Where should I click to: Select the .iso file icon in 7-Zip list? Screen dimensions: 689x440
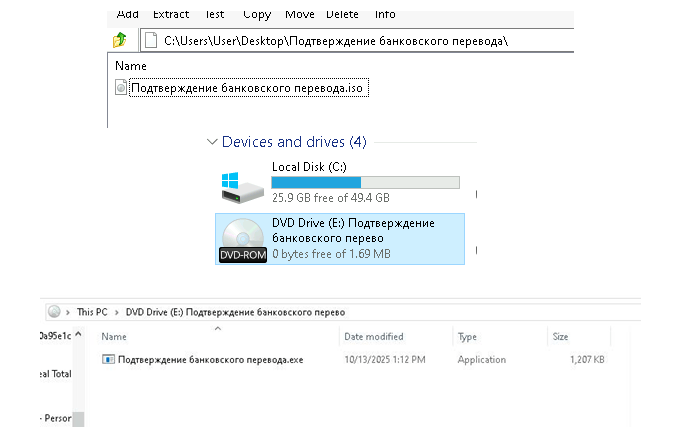tap(121, 87)
